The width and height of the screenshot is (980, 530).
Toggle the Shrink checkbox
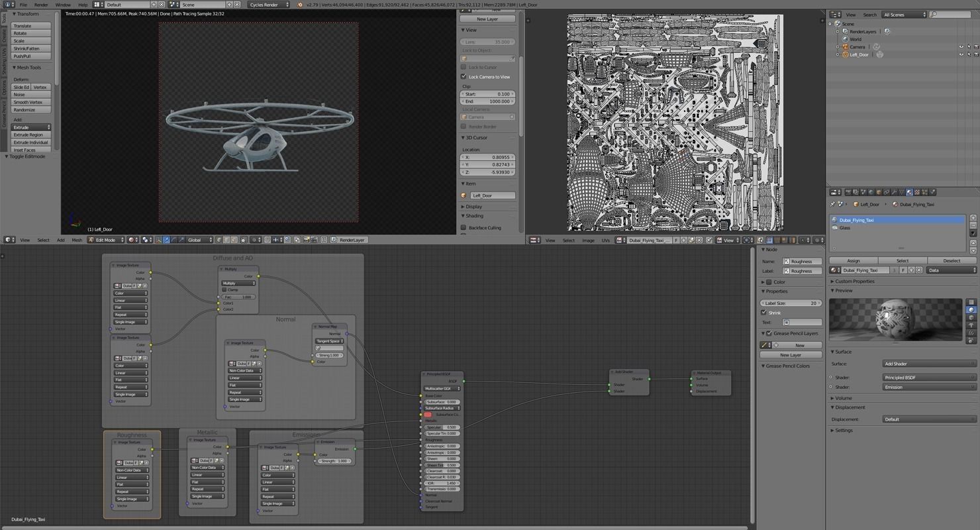[x=764, y=312]
